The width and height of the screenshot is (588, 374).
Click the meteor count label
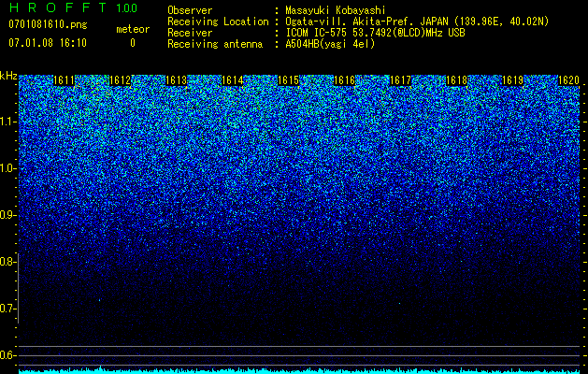[x=133, y=29]
